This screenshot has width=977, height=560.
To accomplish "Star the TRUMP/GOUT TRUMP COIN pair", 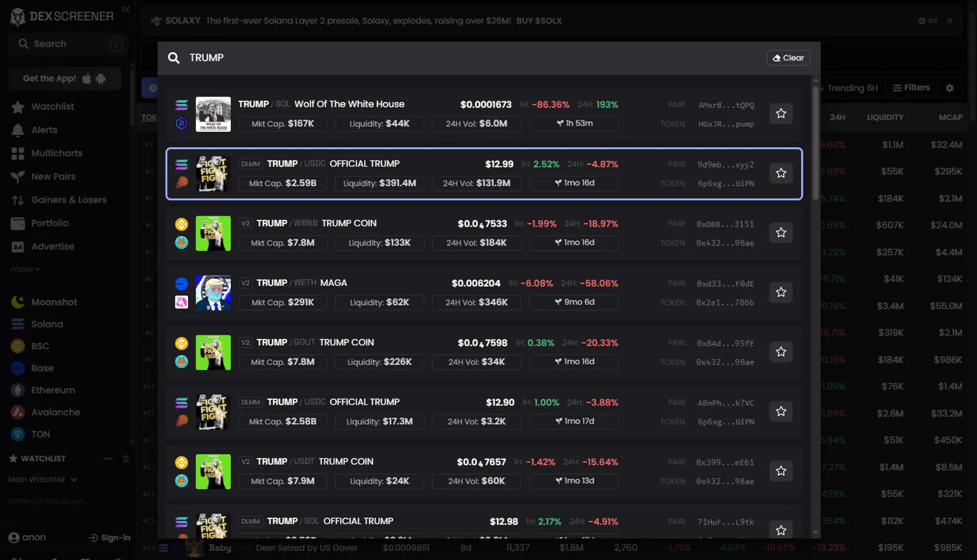I will [x=781, y=352].
